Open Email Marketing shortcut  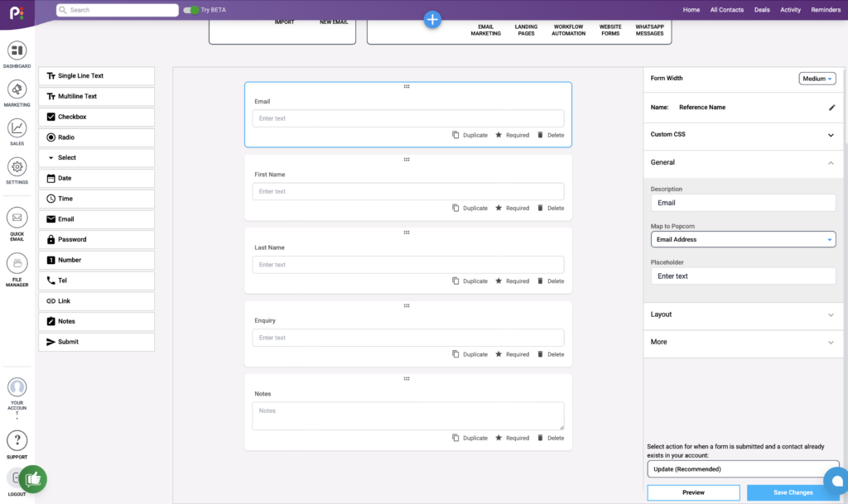tap(485, 31)
